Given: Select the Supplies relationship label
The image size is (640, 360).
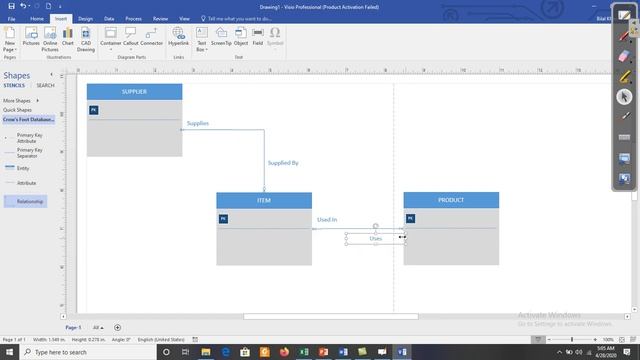Looking at the screenshot, I should click(x=198, y=123).
